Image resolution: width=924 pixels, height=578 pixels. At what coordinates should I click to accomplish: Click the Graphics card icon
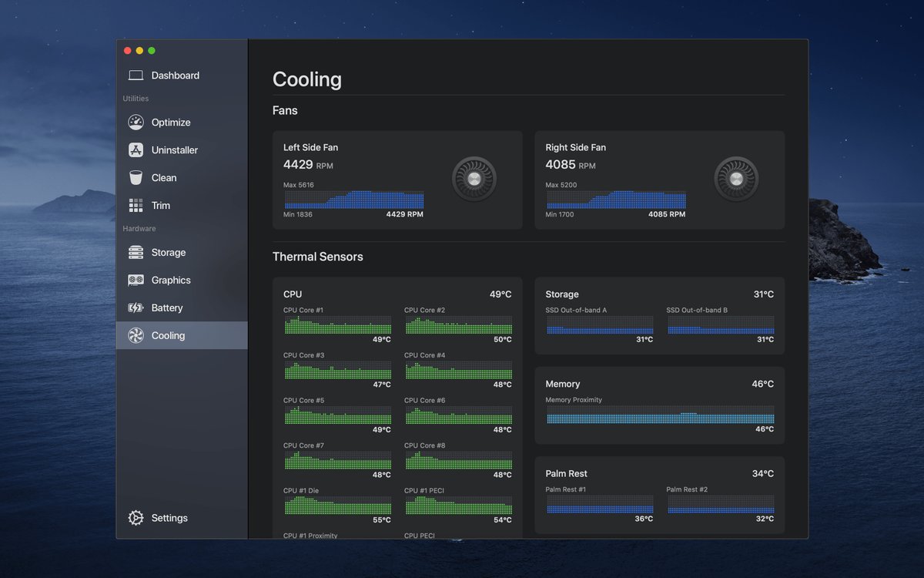coord(136,281)
